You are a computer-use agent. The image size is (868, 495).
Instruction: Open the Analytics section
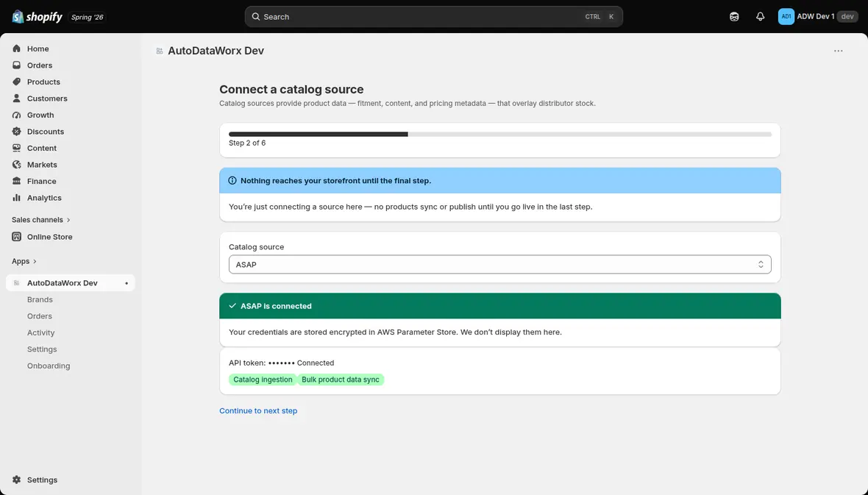(44, 199)
